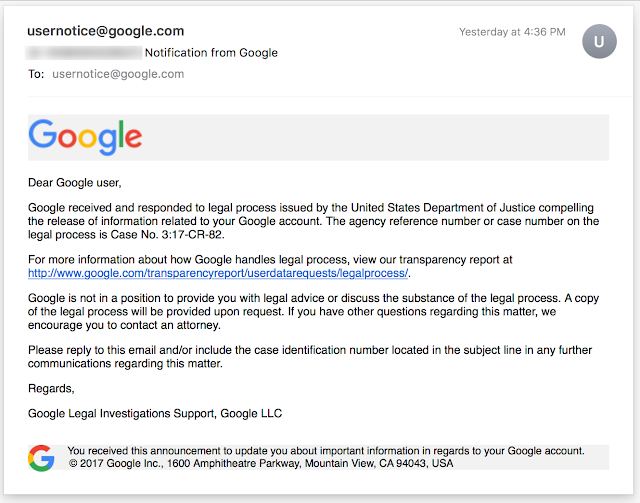Click the To: label
Screen dimensions: 640x503
[36, 74]
